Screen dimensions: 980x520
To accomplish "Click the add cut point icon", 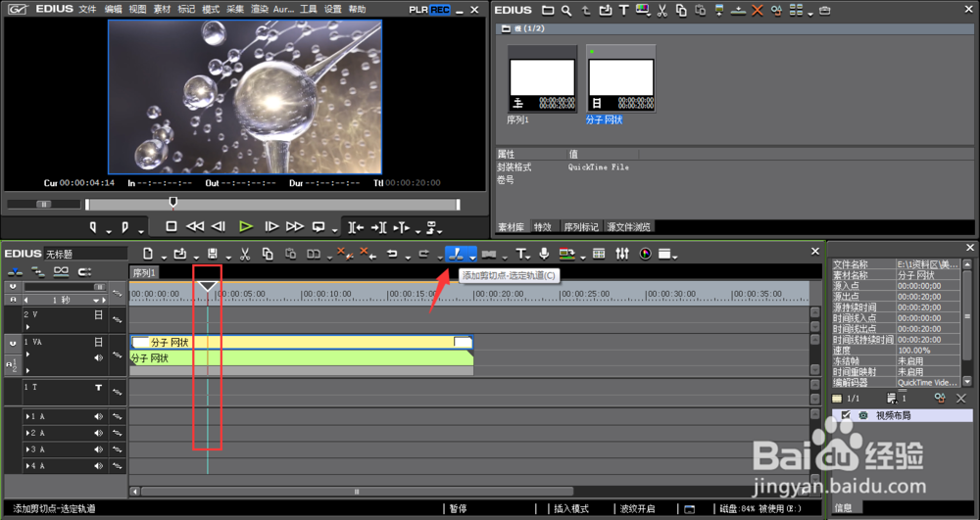I will (457, 254).
